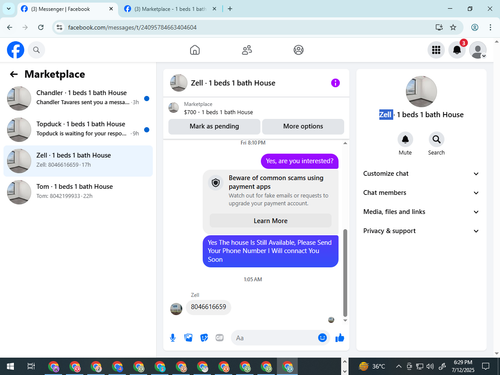Open Chrome profile icon
The width and height of the screenshot is (500, 375).
coord(475,27)
